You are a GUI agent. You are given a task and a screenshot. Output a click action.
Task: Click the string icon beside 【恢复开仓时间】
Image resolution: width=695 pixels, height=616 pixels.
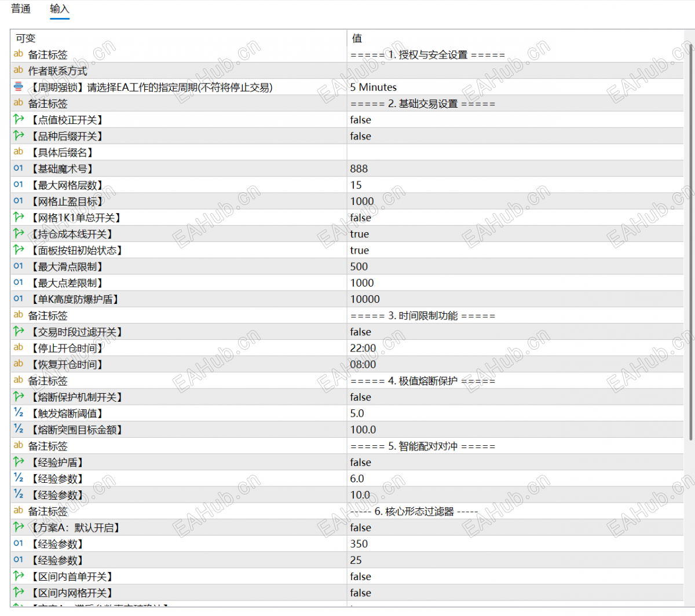[19, 364]
